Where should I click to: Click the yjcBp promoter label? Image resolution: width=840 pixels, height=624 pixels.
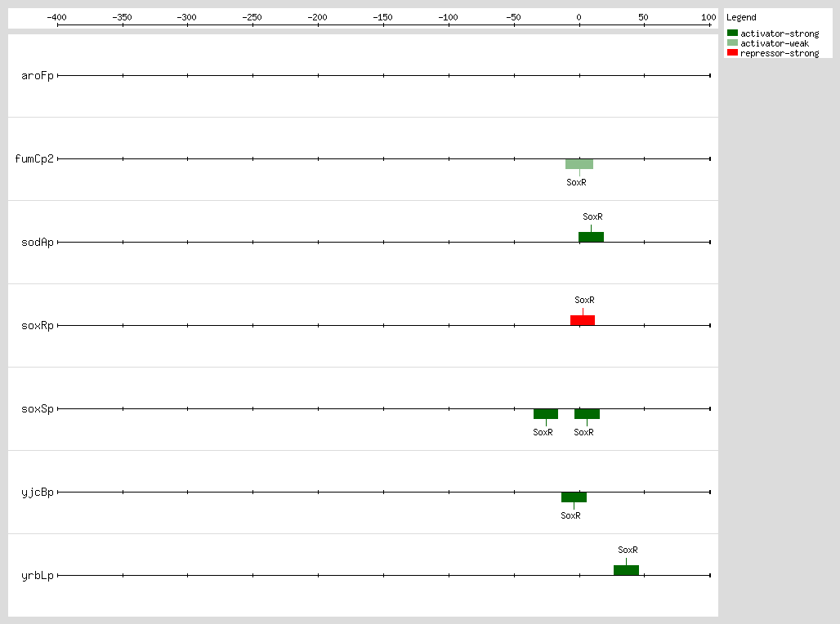pos(38,493)
